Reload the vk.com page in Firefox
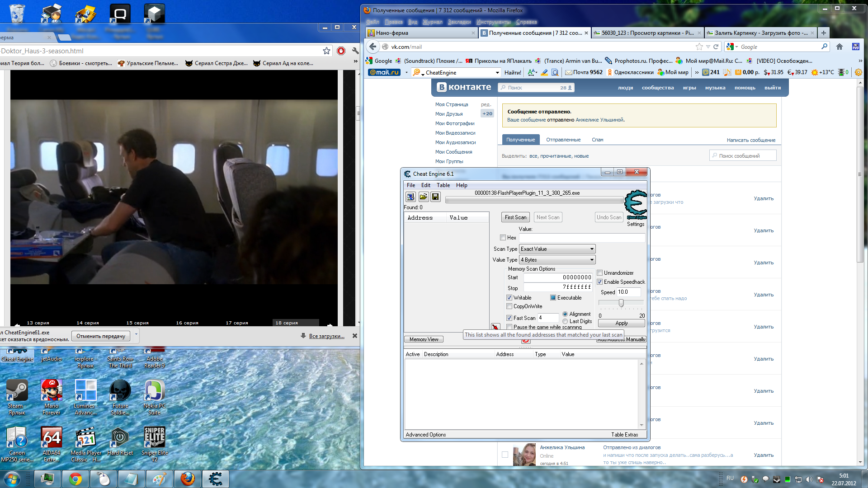The image size is (868, 488). pos(716,47)
